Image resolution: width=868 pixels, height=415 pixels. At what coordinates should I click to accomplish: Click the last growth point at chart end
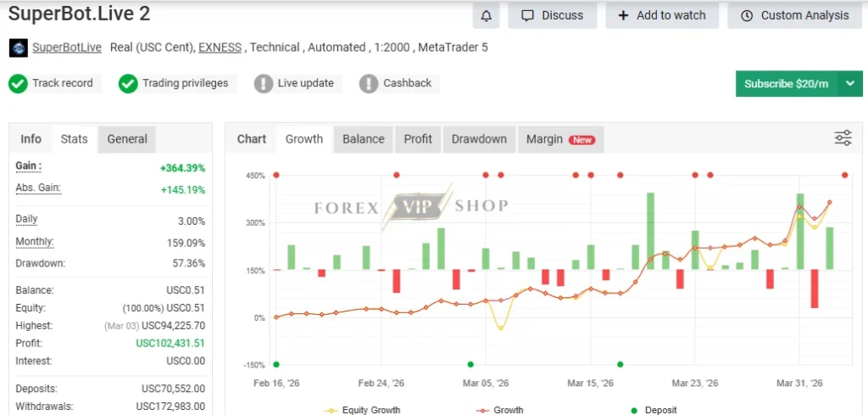tap(830, 202)
